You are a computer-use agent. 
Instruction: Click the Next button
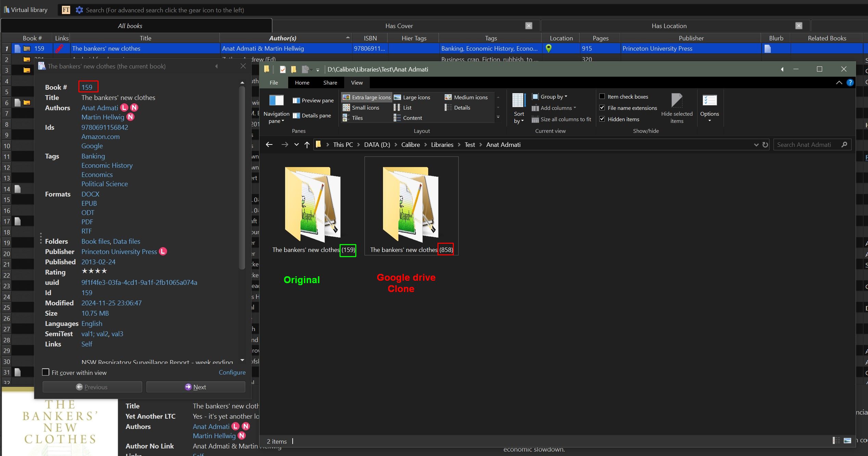[x=196, y=387]
